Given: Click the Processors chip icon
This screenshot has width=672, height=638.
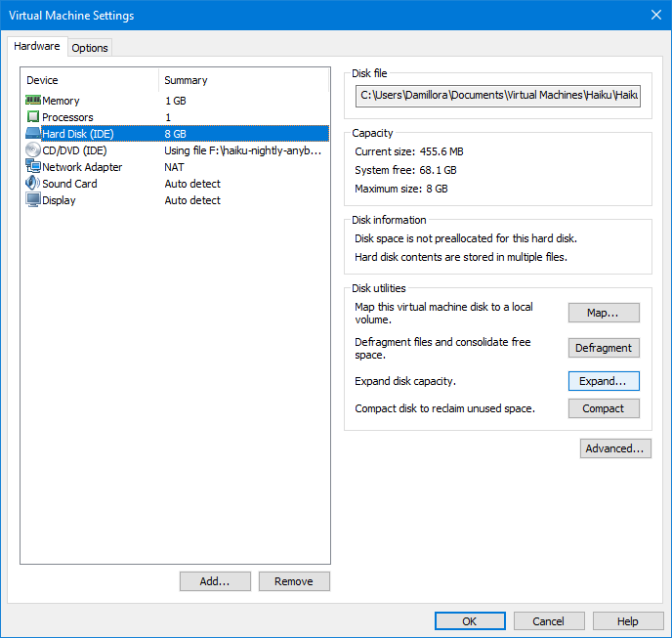Looking at the screenshot, I should (x=32, y=117).
